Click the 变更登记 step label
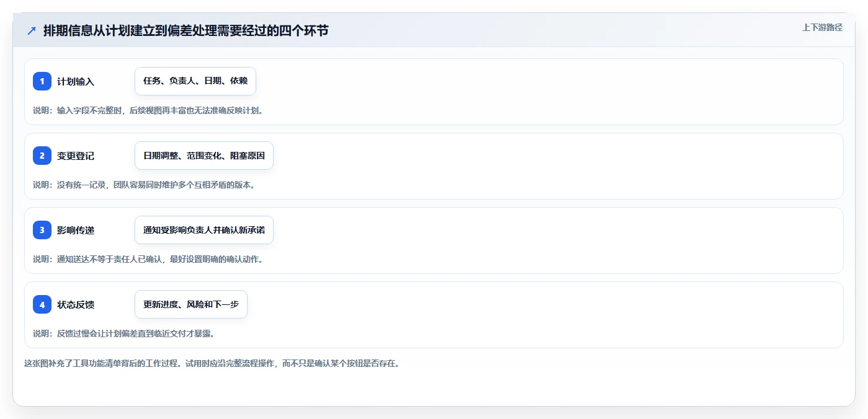Viewport: 868px width, 419px height. click(x=76, y=156)
